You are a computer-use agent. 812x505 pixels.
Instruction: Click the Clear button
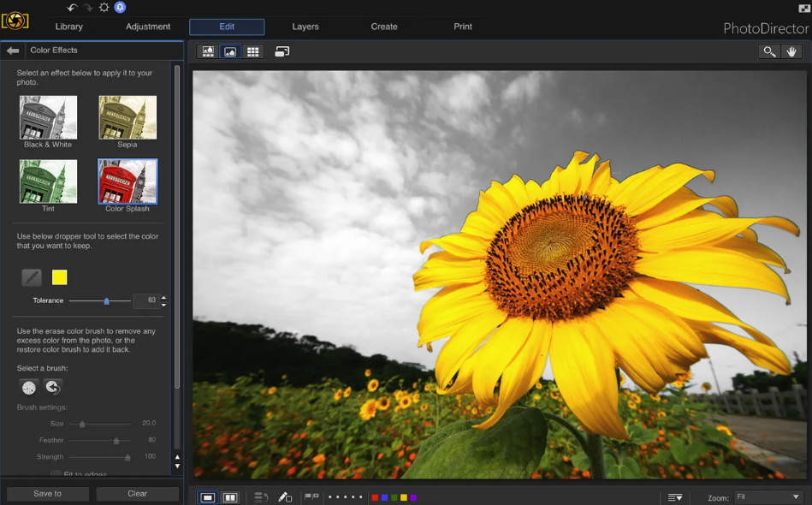click(137, 494)
